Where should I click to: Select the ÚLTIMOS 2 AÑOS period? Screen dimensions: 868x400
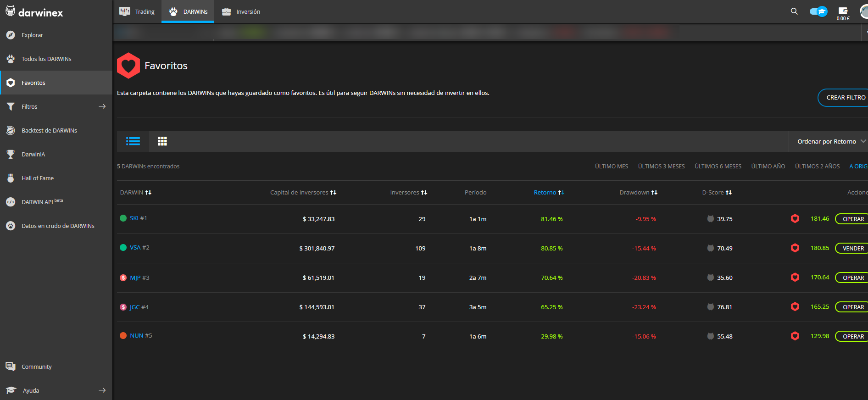[x=817, y=167]
